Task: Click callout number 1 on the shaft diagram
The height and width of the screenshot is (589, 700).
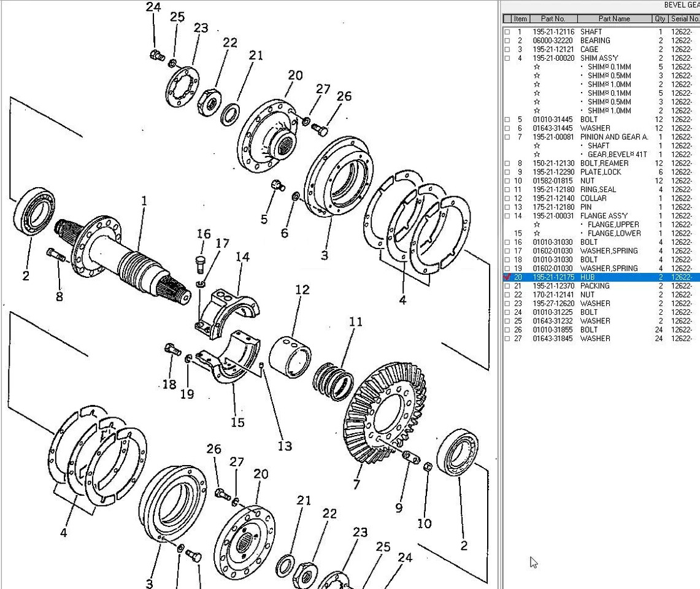Action: [x=144, y=201]
